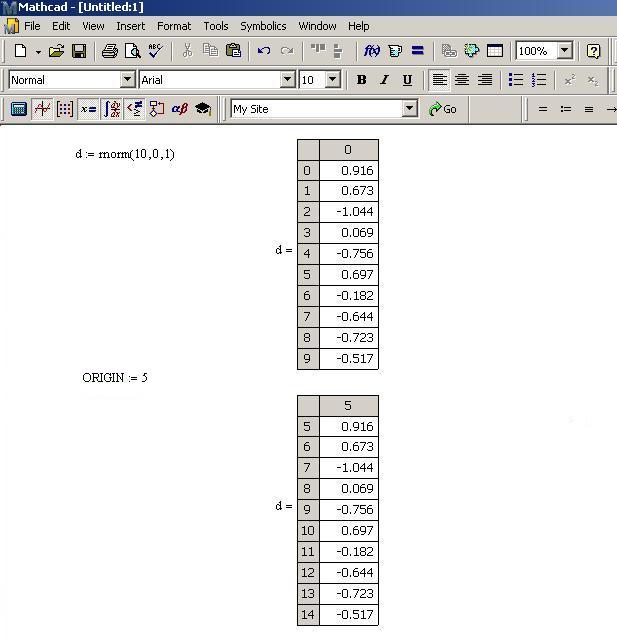Center align text
This screenshot has width=617, height=638.
click(x=462, y=80)
